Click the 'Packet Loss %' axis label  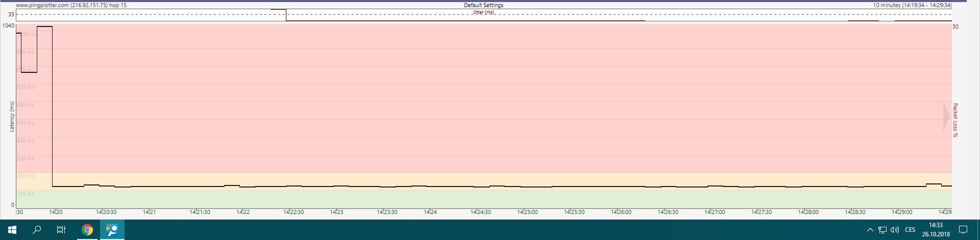point(955,120)
